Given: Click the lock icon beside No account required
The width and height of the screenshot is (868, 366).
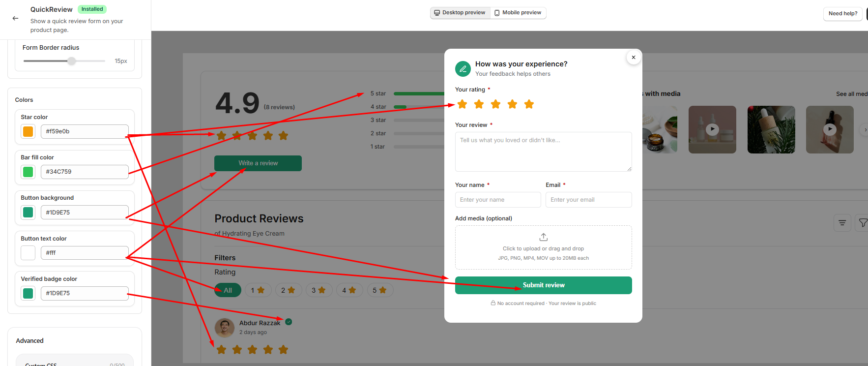Looking at the screenshot, I should tap(493, 303).
